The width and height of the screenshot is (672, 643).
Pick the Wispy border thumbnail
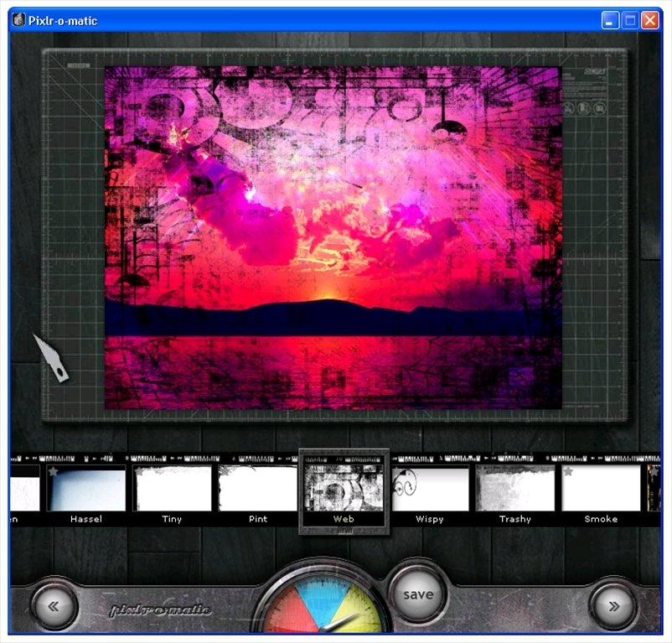430,488
